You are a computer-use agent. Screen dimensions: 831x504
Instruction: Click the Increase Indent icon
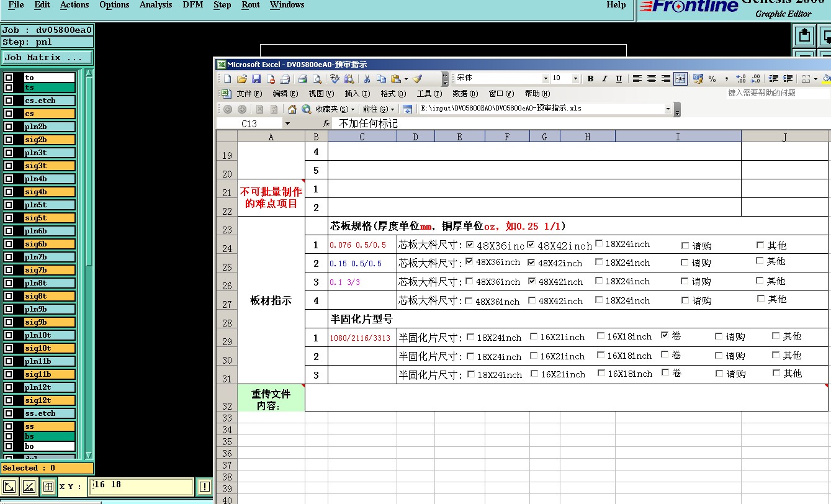point(788,79)
